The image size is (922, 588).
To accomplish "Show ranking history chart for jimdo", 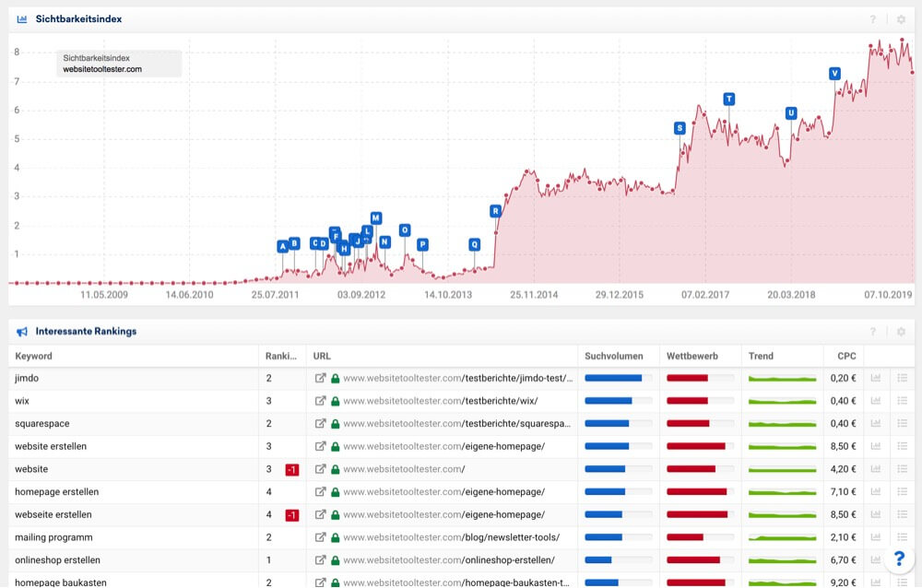I will tap(876, 378).
